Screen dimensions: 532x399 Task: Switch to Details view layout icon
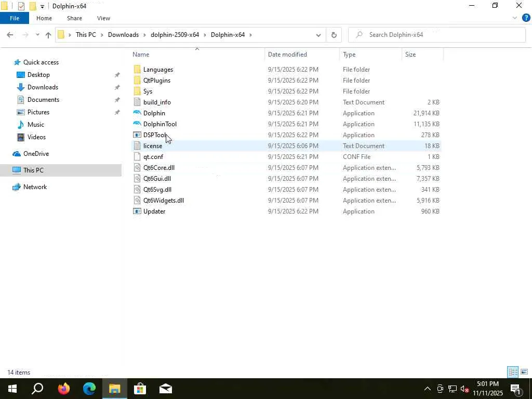point(513,372)
